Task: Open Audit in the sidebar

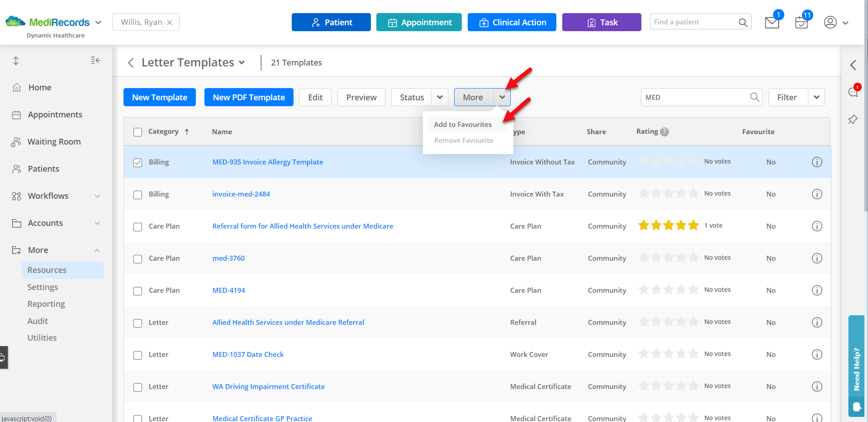Action: click(x=38, y=321)
